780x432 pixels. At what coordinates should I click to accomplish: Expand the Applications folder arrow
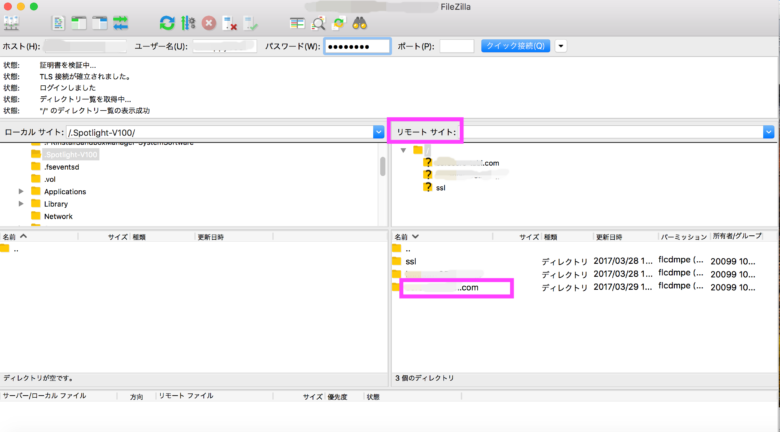pyautogui.click(x=21, y=191)
